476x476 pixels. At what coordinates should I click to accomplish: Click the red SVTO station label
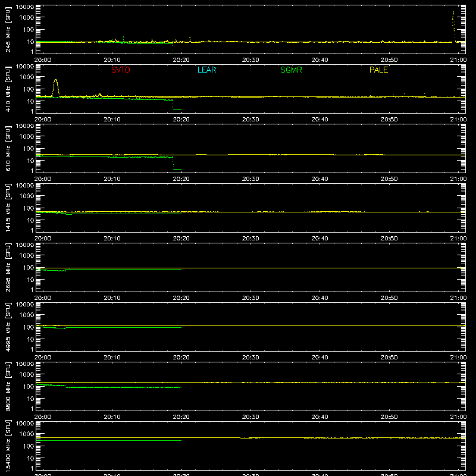pos(121,70)
